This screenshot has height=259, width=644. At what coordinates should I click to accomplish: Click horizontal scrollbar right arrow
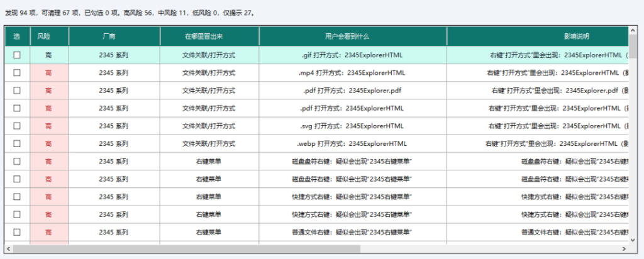[625, 249]
